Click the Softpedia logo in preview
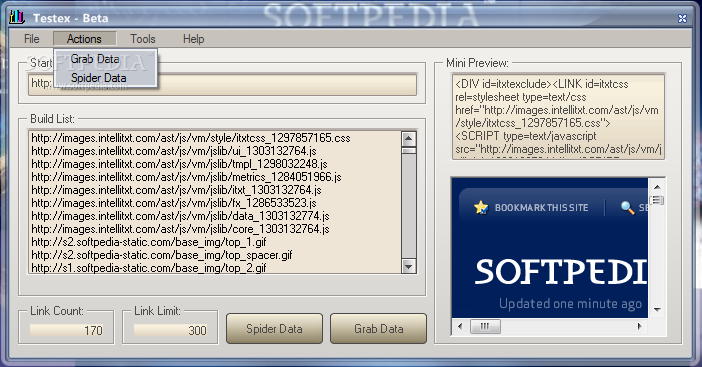 [561, 271]
